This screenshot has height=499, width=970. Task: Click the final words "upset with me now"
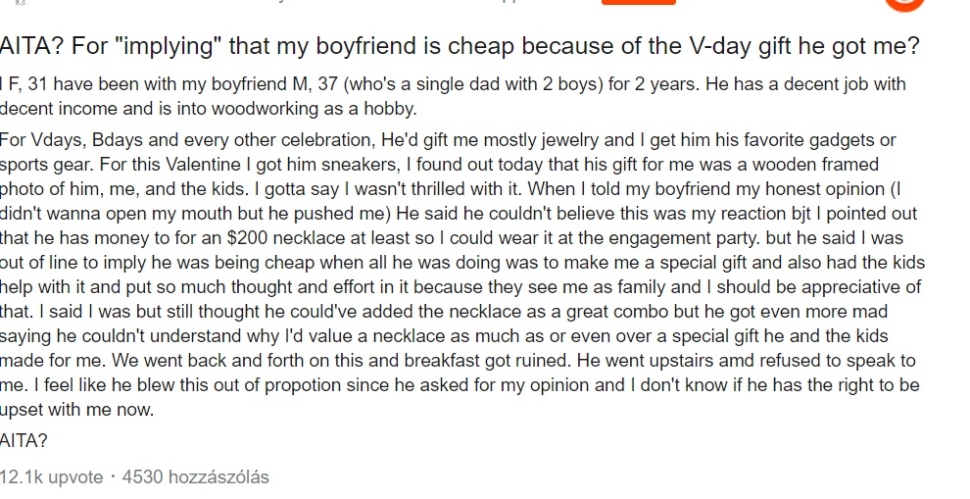(x=77, y=410)
